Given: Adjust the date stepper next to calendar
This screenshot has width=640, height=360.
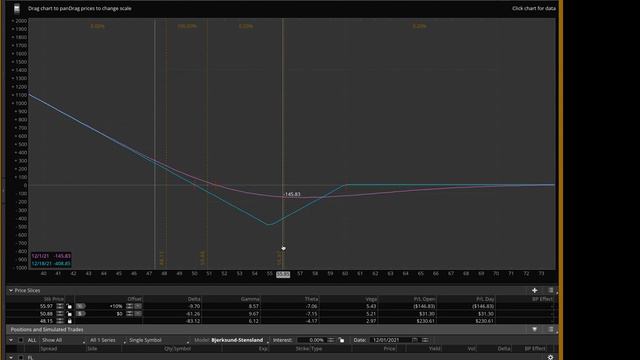Looking at the screenshot, I should tap(425, 340).
